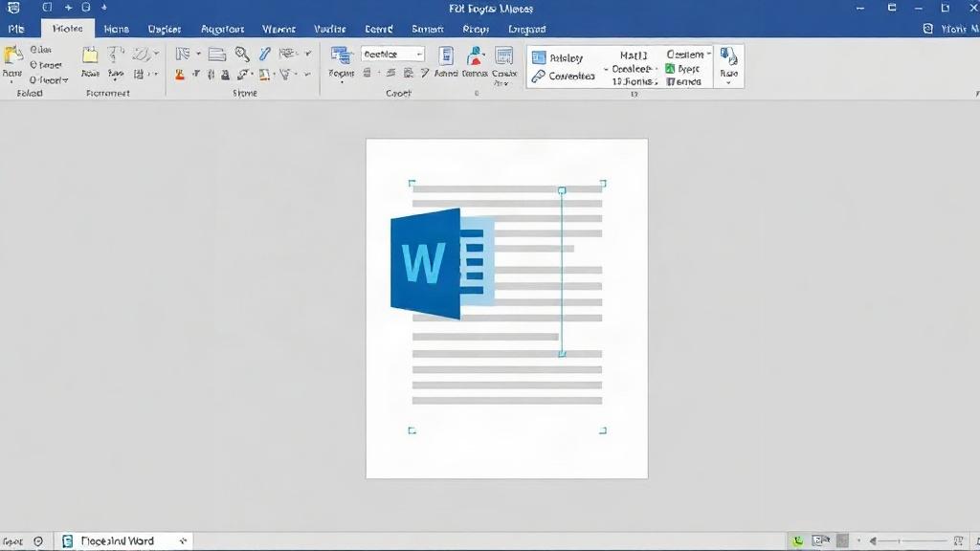Click the user account icon at top right
The height and width of the screenshot is (551, 980).
[928, 29]
